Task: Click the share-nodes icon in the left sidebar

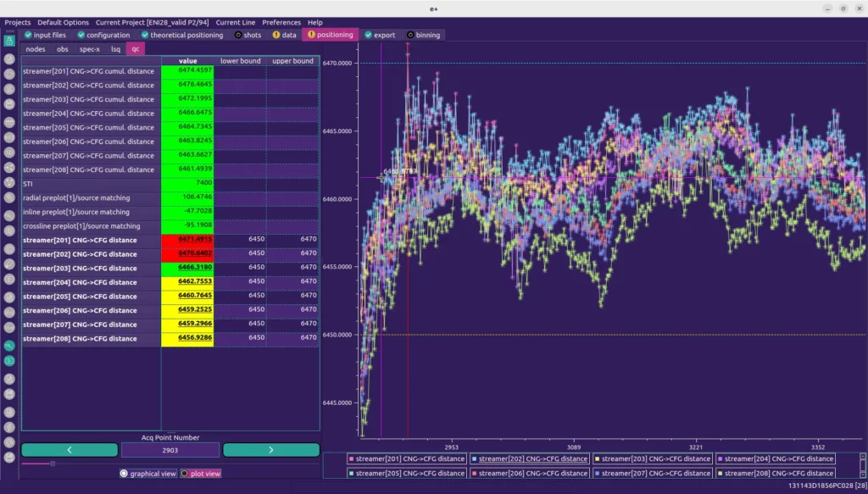Action: pos(8,168)
